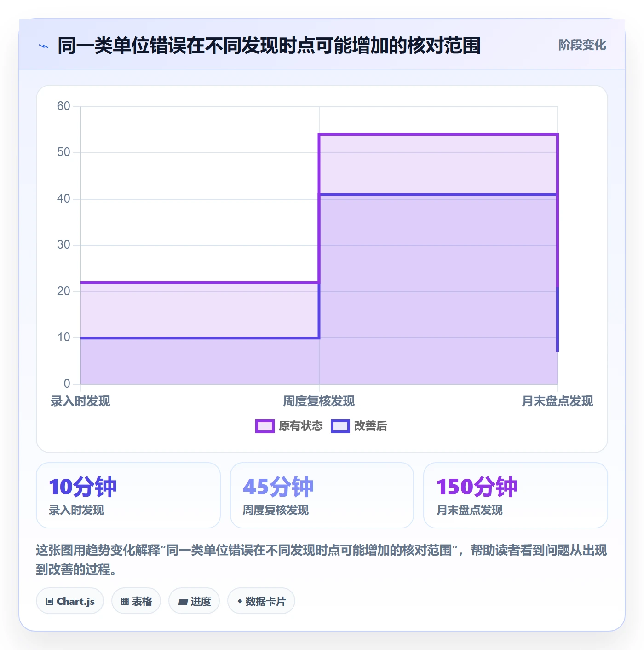The image size is (644, 650).
Task: Click the y-axis value 60
Action: 63,106
